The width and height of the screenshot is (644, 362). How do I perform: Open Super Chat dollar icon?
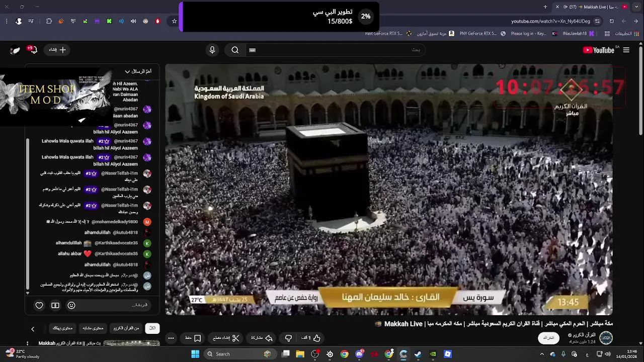[x=55, y=305]
